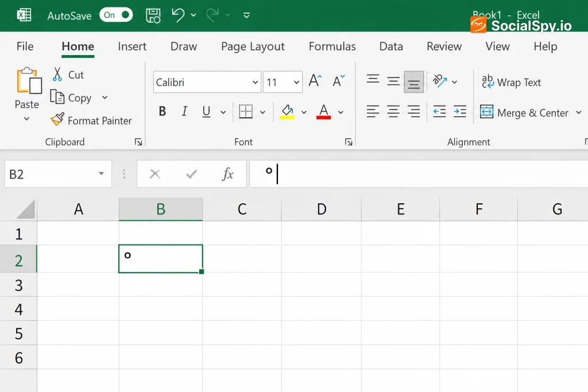588x392 pixels.
Task: Click the Cut scissors button
Action: pos(68,75)
